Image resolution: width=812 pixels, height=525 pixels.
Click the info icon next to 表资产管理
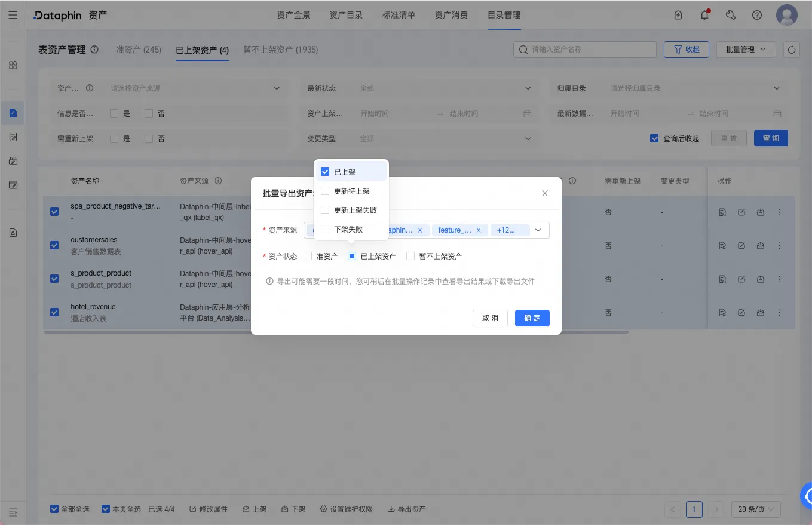click(x=94, y=50)
